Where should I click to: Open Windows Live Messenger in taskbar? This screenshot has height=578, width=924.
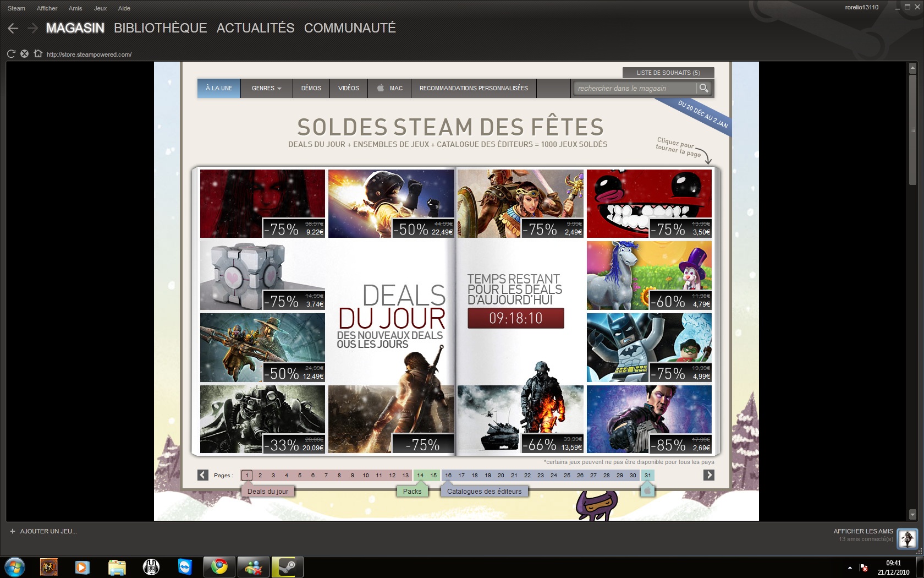coord(254,567)
